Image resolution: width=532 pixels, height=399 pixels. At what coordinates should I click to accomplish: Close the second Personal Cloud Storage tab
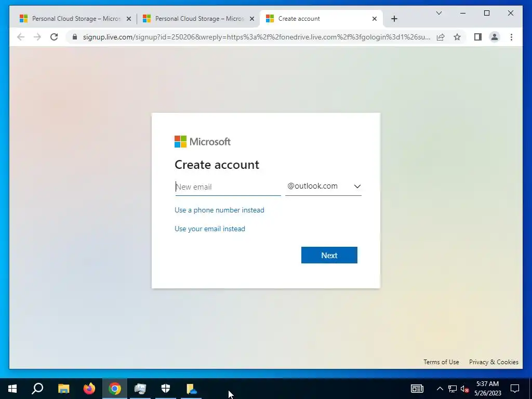[x=252, y=19]
